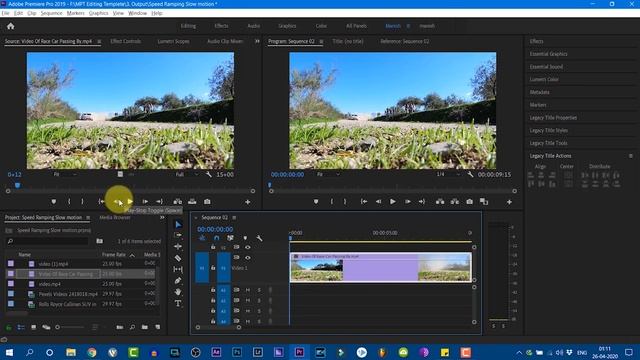Select the Type tool
The image size is (640, 360).
click(x=178, y=303)
